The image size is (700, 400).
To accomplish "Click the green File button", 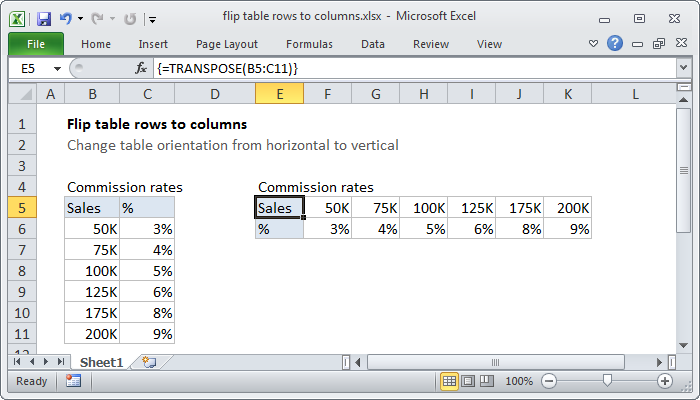I will click(x=35, y=44).
